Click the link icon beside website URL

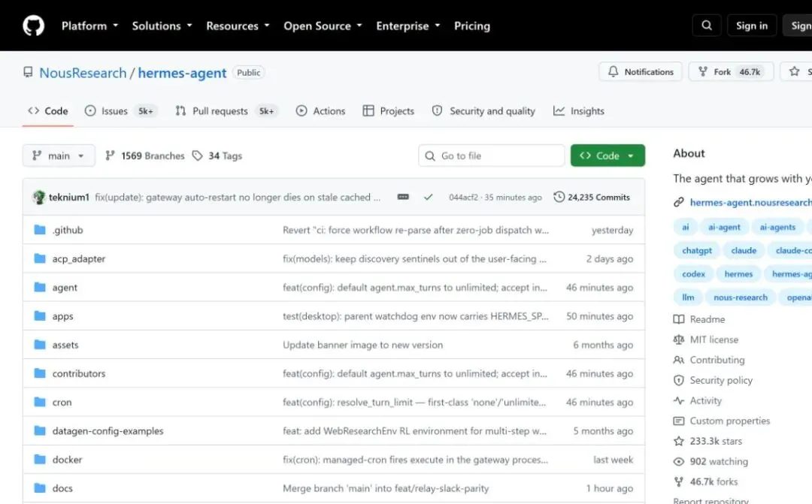coord(678,202)
